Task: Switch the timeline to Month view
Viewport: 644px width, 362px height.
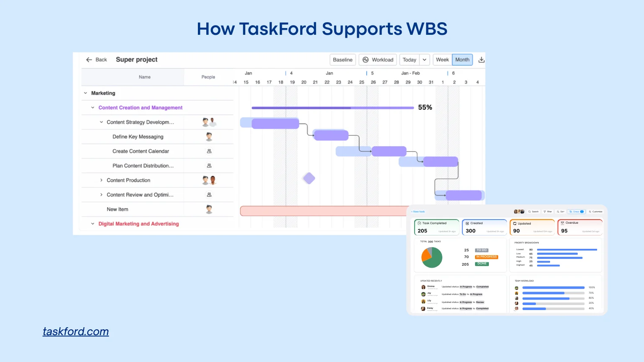Action: tap(462, 60)
